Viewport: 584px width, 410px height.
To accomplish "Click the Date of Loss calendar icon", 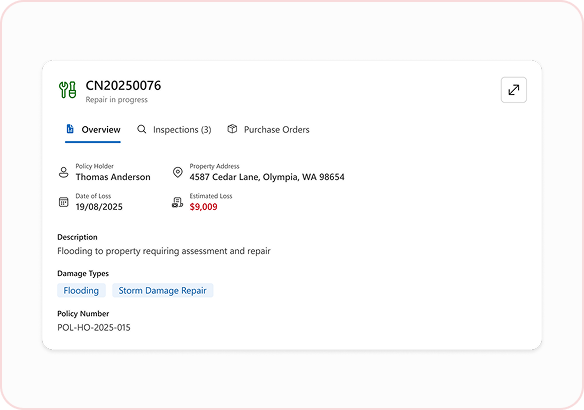I will [x=64, y=202].
